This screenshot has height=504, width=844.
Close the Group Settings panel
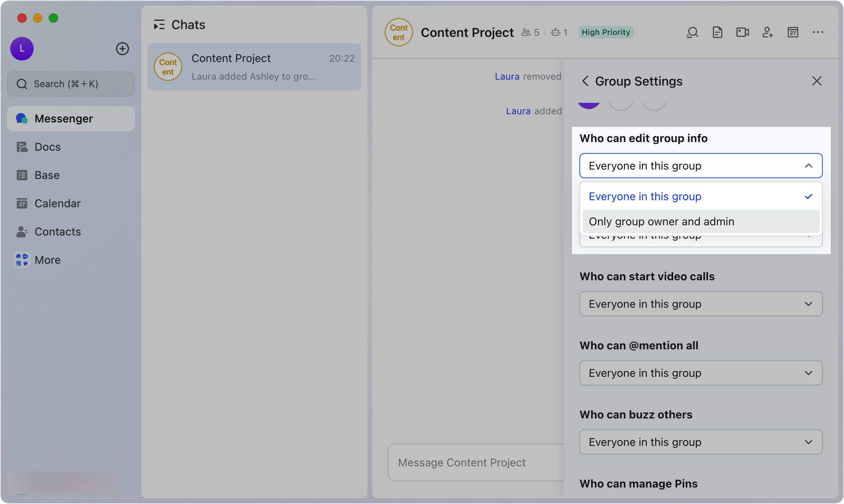coord(817,81)
